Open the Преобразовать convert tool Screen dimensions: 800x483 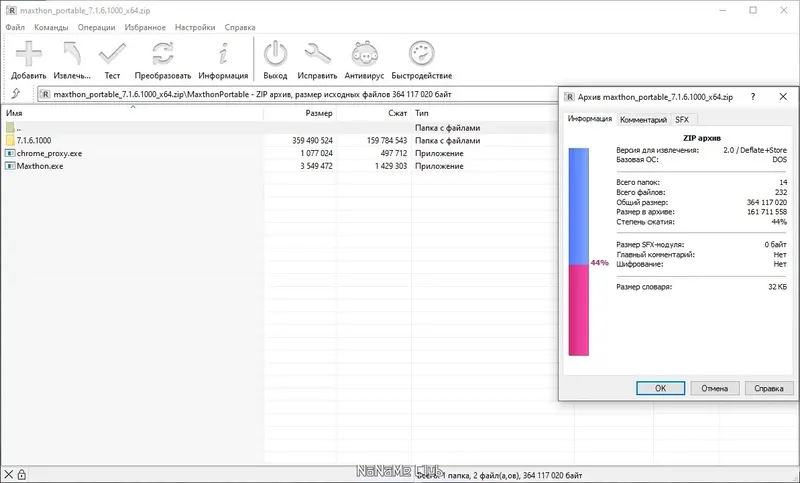pyautogui.click(x=163, y=54)
